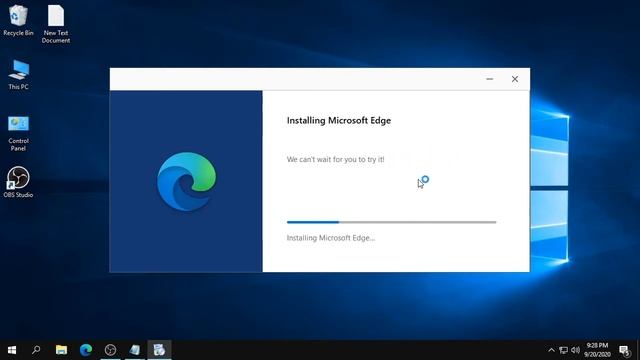
Task: Click the installation progress bar
Action: pyautogui.click(x=391, y=222)
